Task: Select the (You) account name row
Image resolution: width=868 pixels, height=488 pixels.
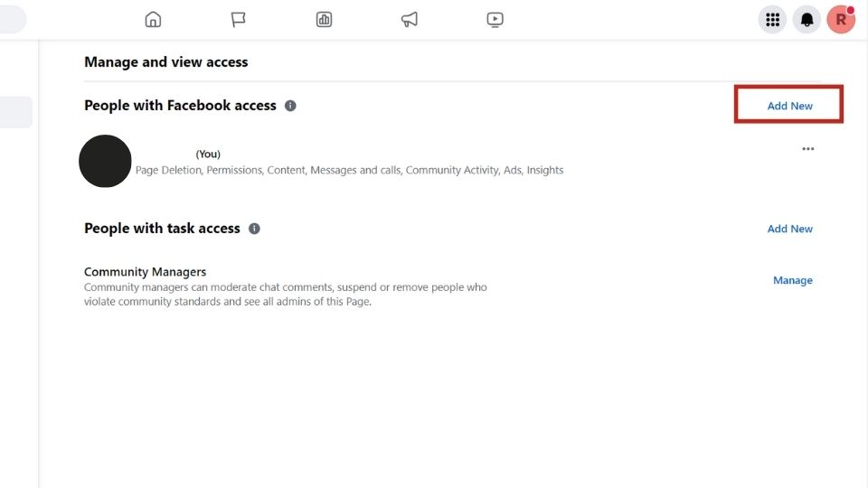Action: (x=449, y=161)
